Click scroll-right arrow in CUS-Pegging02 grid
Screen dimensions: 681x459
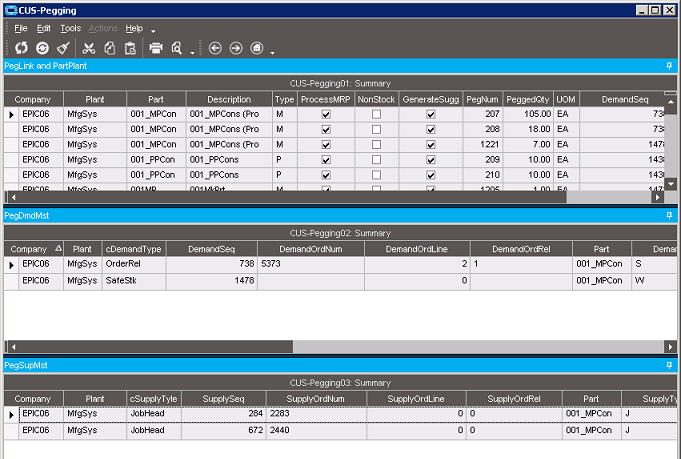(x=670, y=347)
